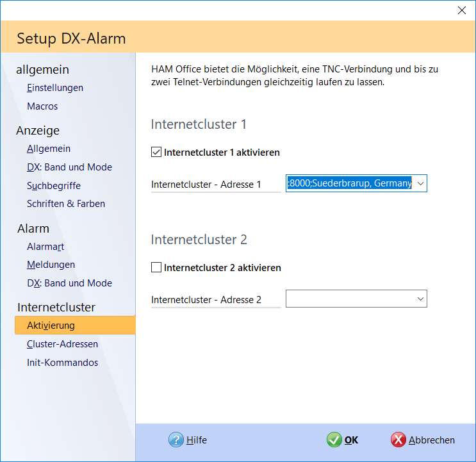476x462 pixels.
Task: Open DX: Band und Mode under Anzeige
Action: point(70,167)
